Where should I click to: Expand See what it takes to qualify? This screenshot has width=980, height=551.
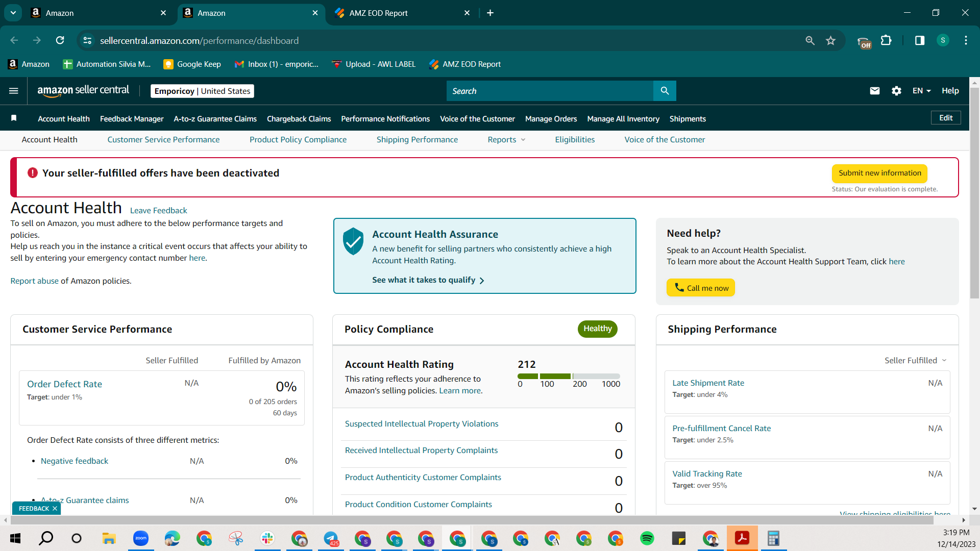point(428,280)
